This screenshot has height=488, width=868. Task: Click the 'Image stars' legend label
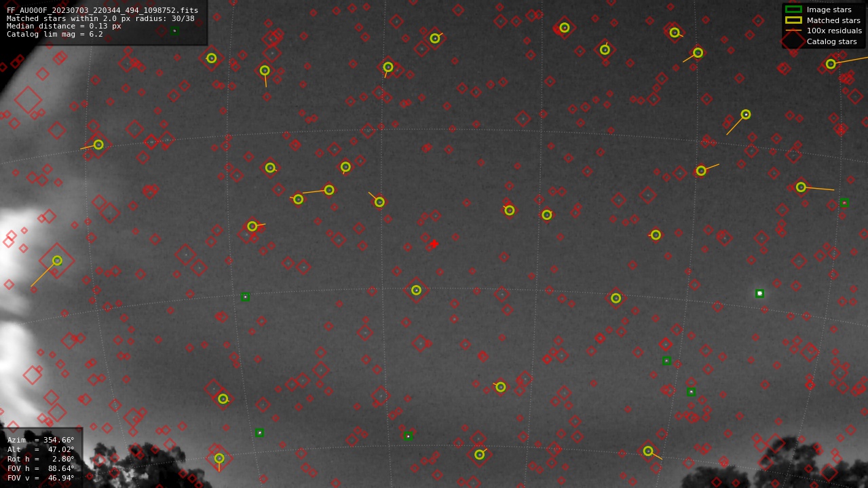click(x=829, y=10)
